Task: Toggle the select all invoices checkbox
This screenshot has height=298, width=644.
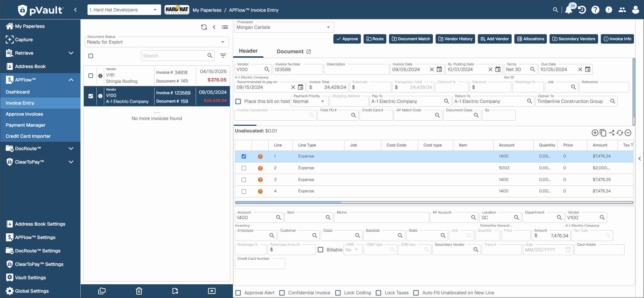Action: pyautogui.click(x=91, y=56)
